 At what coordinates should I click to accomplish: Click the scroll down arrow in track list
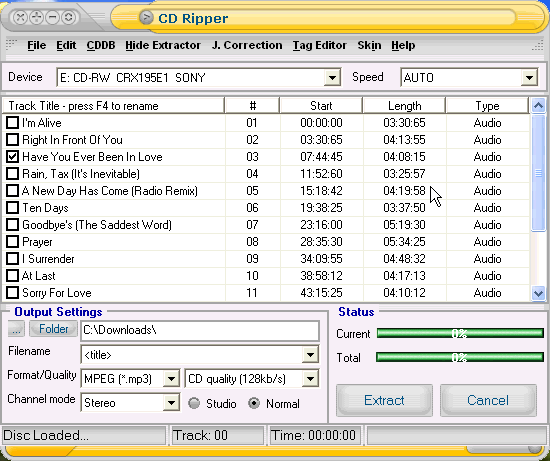pyautogui.click(x=538, y=293)
